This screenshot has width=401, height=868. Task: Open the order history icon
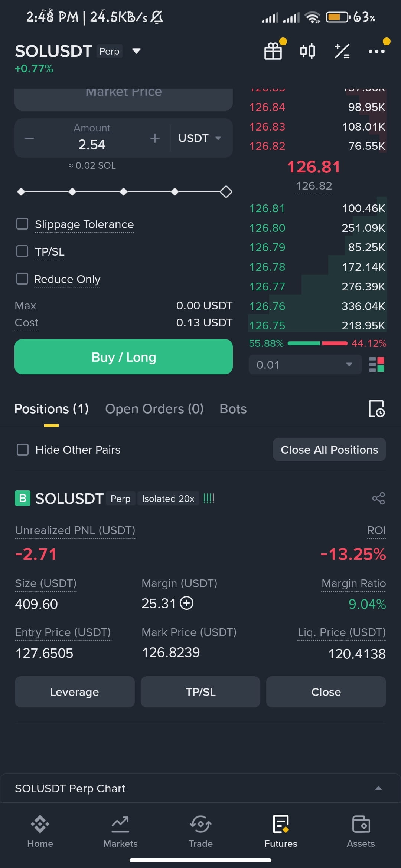376,409
